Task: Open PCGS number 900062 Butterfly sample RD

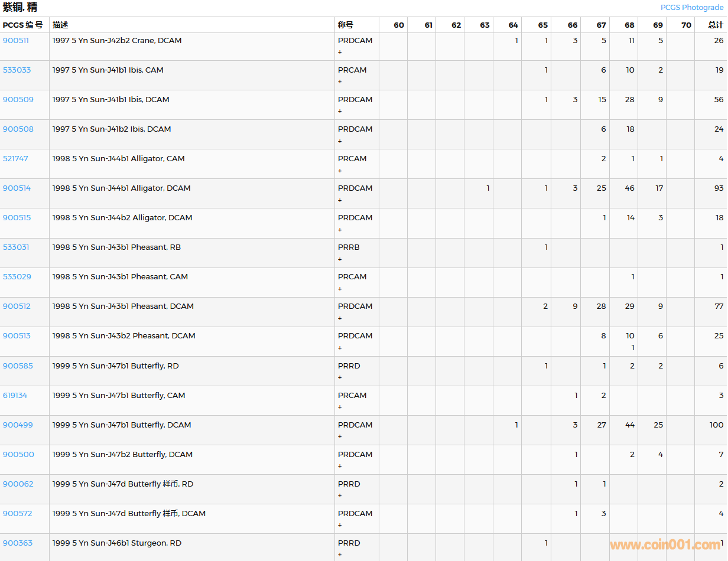Action: coord(18,484)
